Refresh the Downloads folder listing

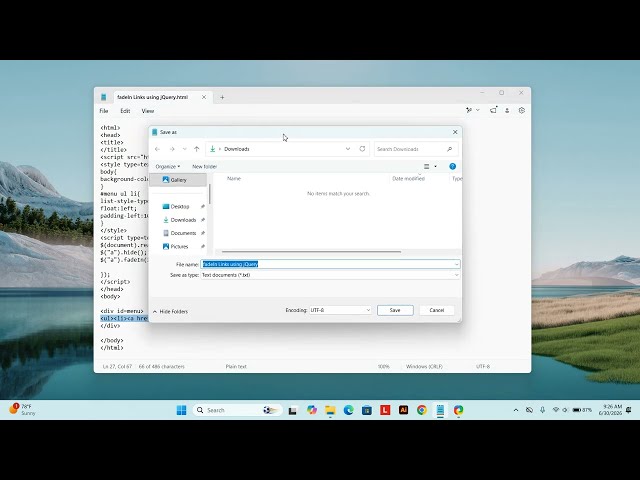point(362,149)
